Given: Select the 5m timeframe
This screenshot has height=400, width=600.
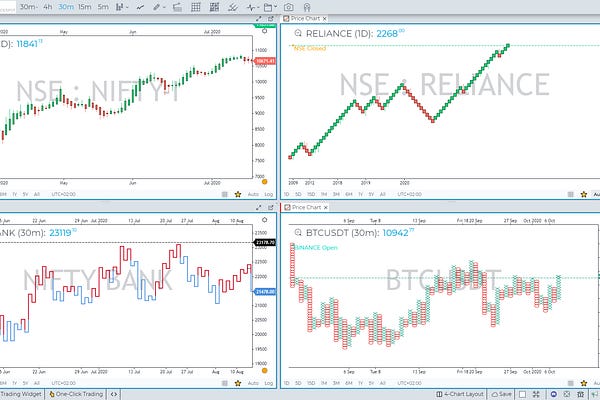Looking at the screenshot, I should click(x=103, y=7).
